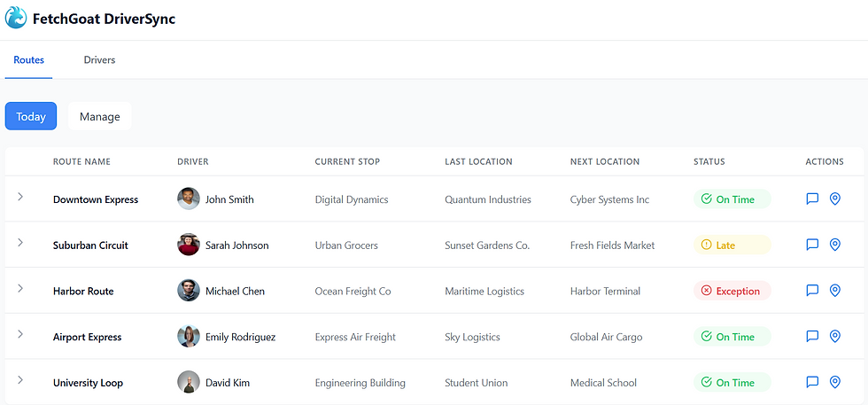Expand the Harbor Route row
868x405 pixels.
(x=20, y=288)
